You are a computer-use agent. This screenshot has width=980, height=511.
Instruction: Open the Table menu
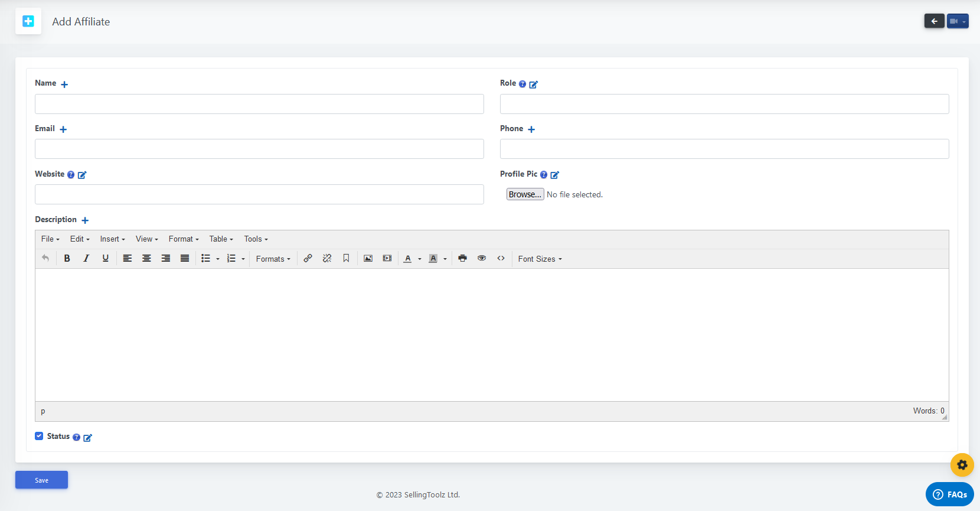point(221,239)
